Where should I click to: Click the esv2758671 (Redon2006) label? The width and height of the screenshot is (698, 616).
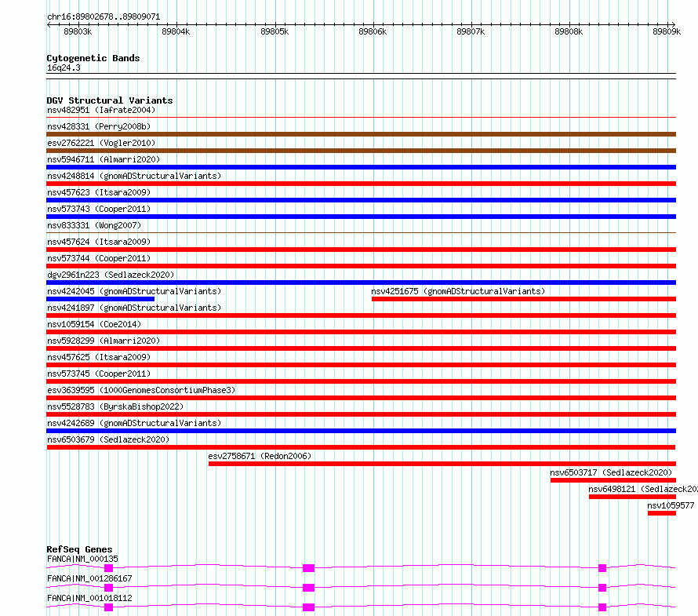260,456
